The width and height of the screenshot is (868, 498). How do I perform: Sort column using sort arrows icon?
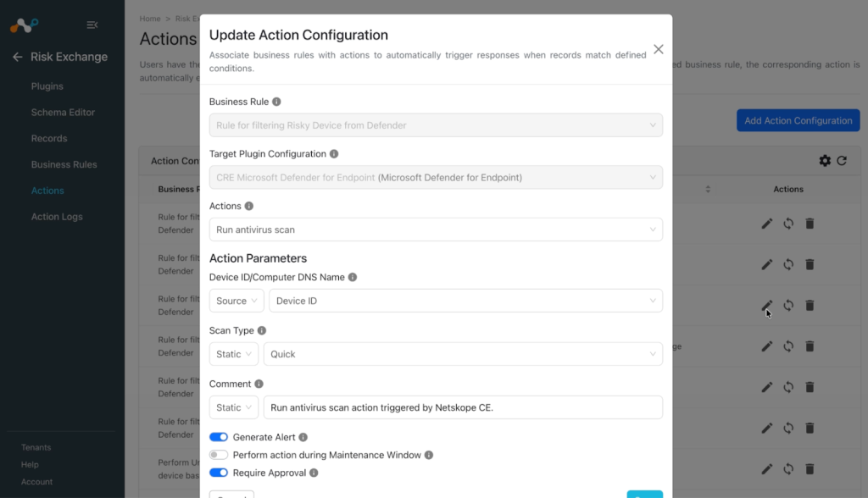click(708, 189)
